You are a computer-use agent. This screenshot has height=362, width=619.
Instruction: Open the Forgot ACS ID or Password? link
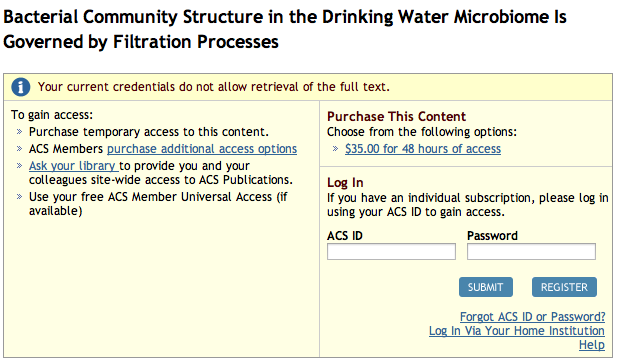pyautogui.click(x=532, y=317)
